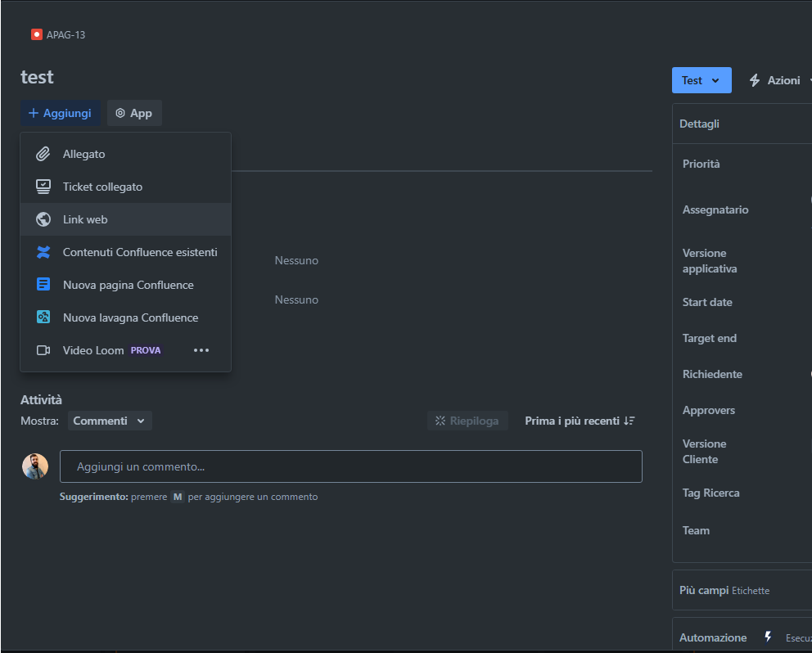
Task: Click the Riepiloga summarize button
Action: point(467,421)
